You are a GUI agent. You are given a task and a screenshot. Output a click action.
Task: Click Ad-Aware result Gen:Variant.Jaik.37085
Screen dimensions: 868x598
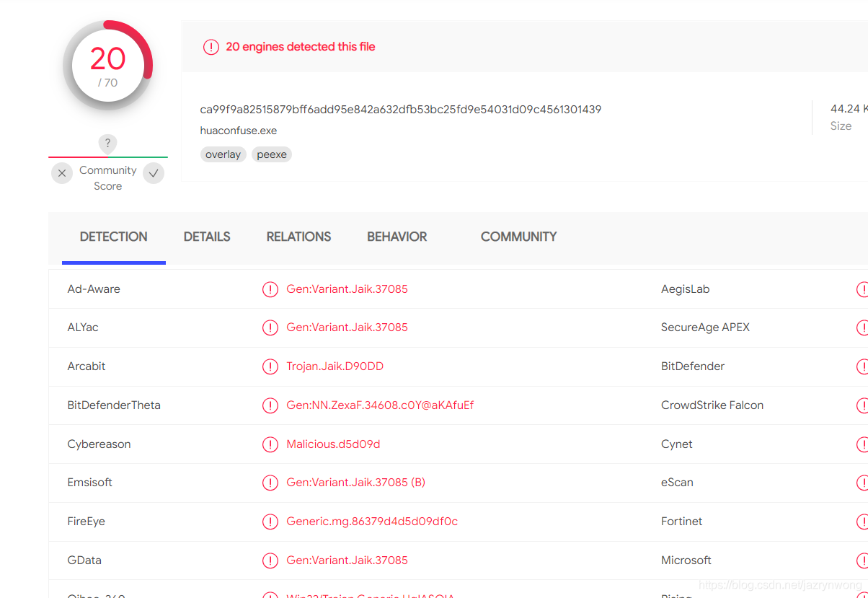point(347,289)
